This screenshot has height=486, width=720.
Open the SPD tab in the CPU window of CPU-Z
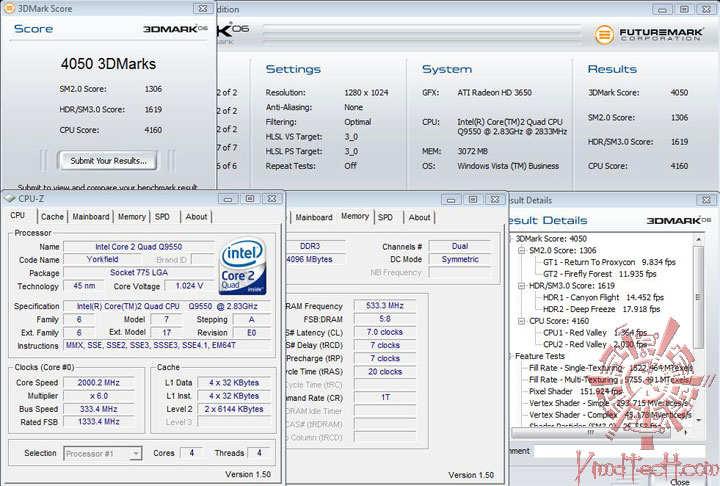pos(162,217)
